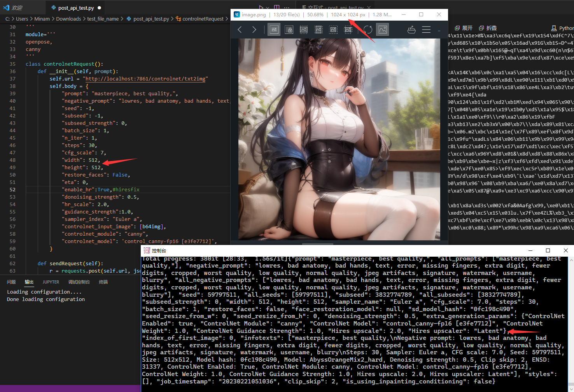Click the image viewer app logo
The image size is (574, 392).
click(237, 14)
